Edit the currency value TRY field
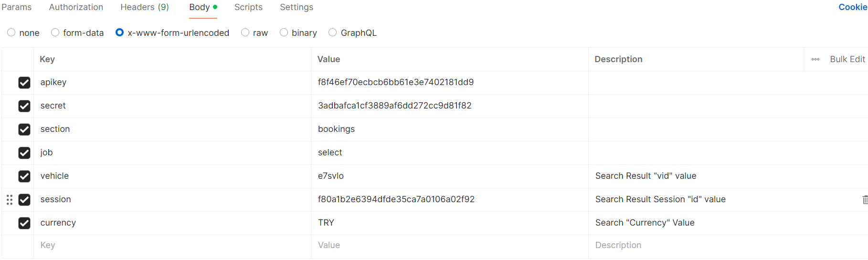This screenshot has height=260, width=868. point(449,223)
